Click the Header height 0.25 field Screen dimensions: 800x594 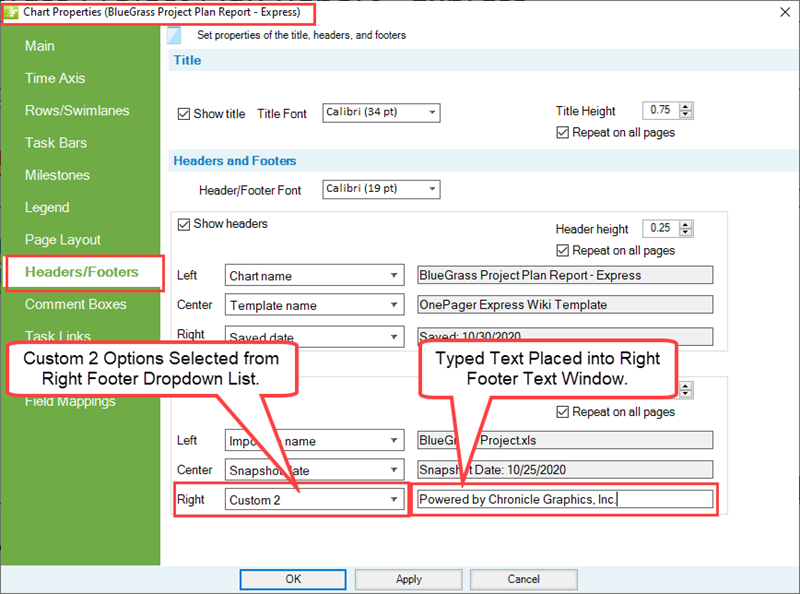(661, 228)
